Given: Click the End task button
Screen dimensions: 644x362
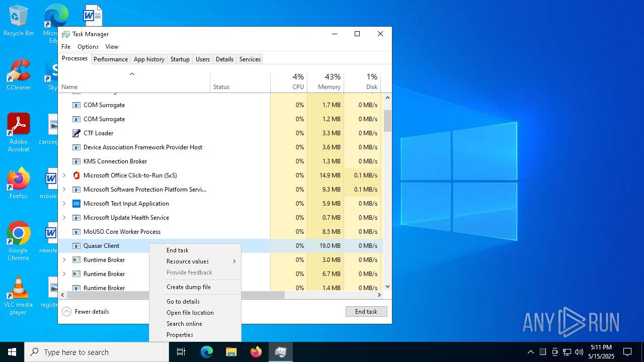Looking at the screenshot, I should click(x=366, y=312).
